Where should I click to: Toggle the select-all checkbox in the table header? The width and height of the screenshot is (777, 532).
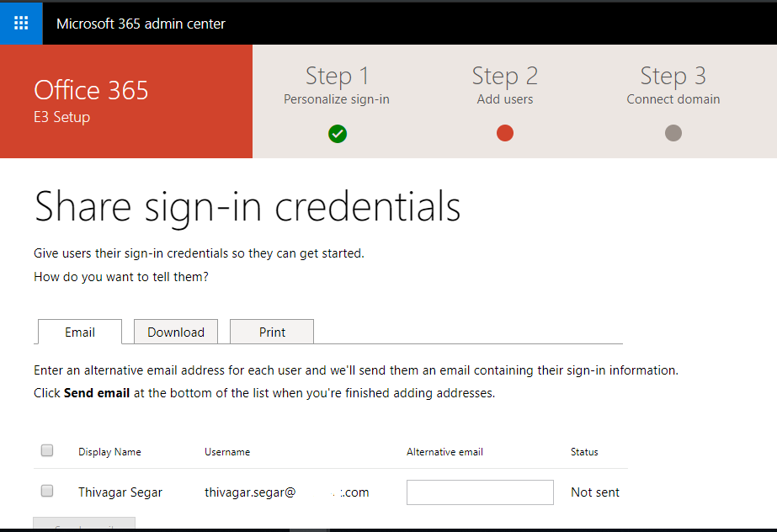[x=46, y=450]
